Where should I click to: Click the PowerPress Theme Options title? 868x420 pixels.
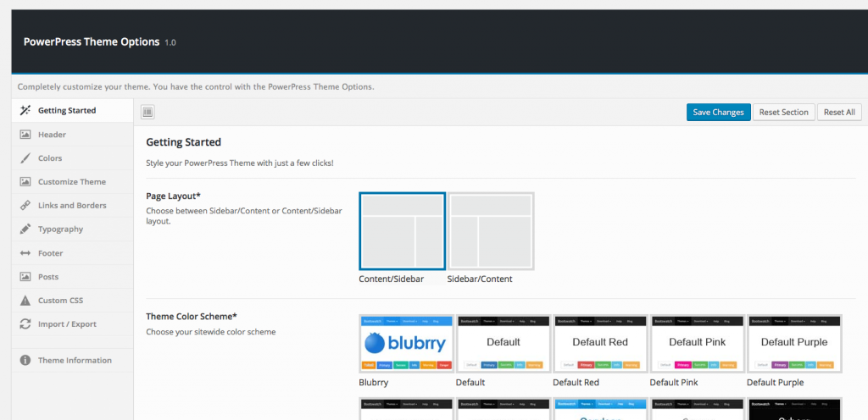(92, 42)
